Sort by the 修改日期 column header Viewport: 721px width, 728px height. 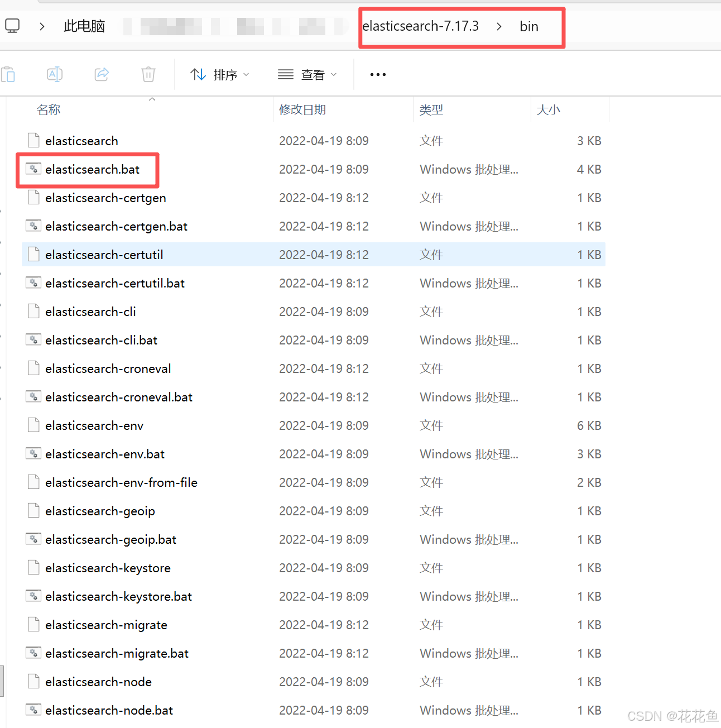(302, 109)
